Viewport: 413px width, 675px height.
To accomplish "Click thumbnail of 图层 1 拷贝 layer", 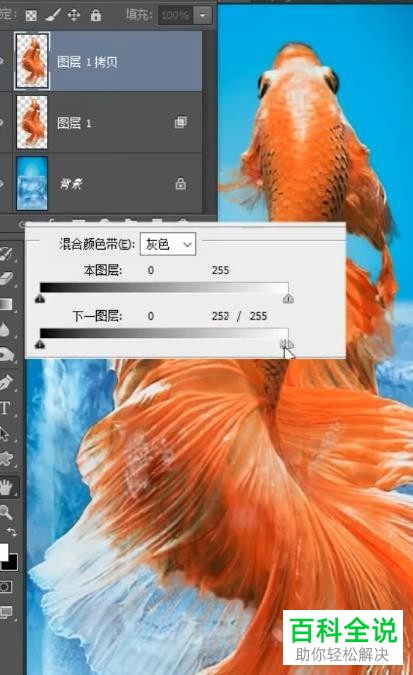I will 32,61.
